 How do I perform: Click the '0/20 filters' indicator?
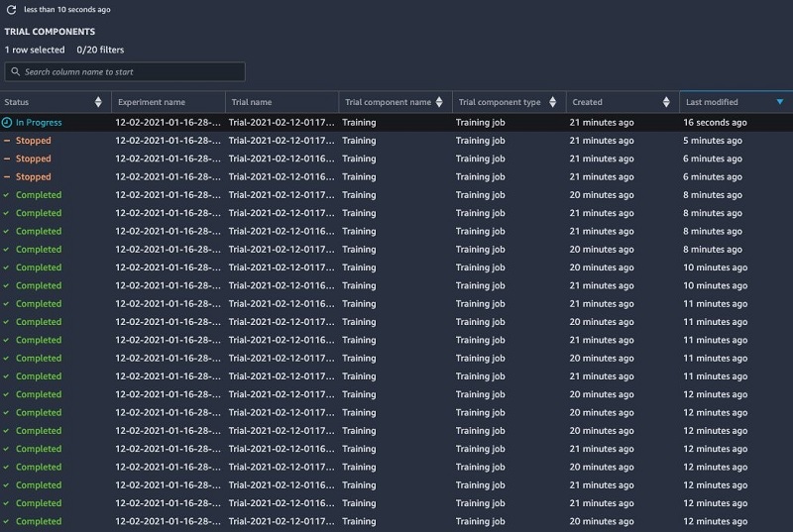[100, 50]
